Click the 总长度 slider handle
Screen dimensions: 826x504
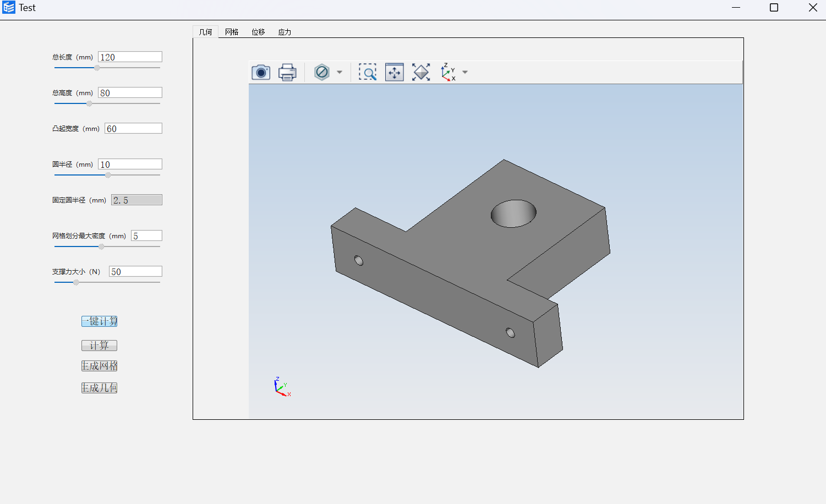[97, 68]
